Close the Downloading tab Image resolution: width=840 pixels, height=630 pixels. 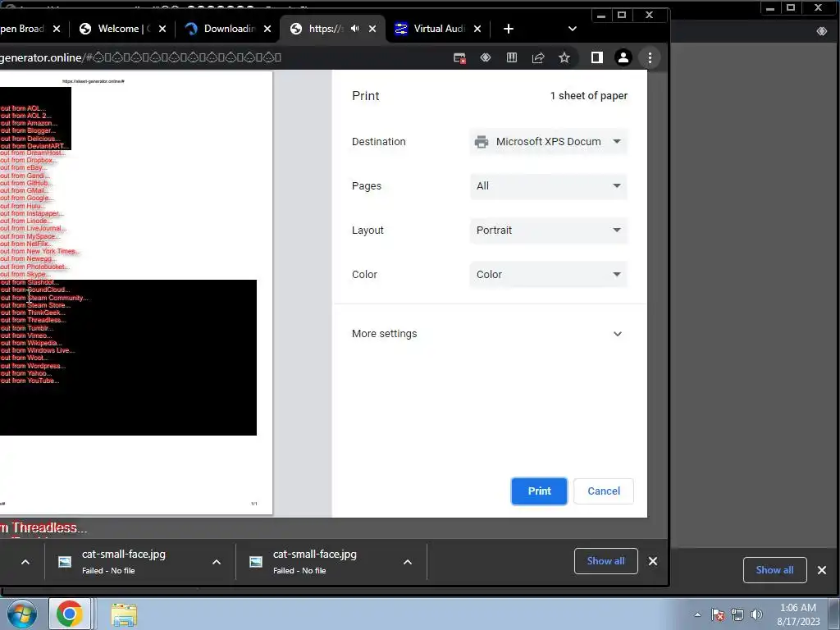click(267, 29)
